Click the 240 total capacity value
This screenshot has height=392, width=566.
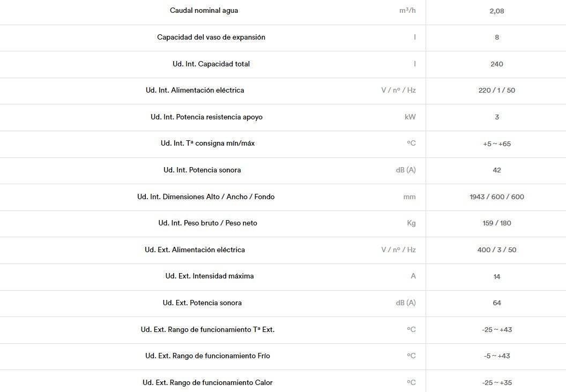click(497, 64)
